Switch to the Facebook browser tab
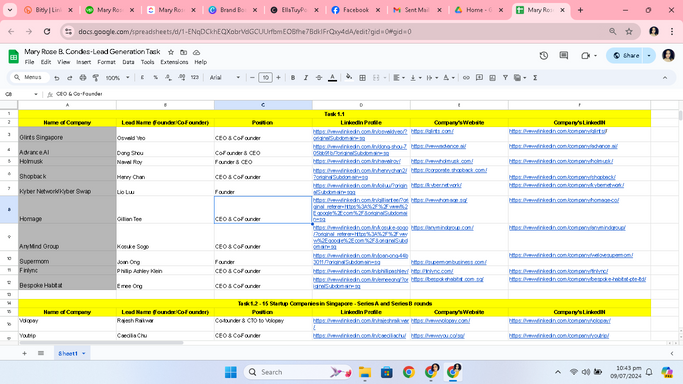683x384 pixels. click(356, 10)
